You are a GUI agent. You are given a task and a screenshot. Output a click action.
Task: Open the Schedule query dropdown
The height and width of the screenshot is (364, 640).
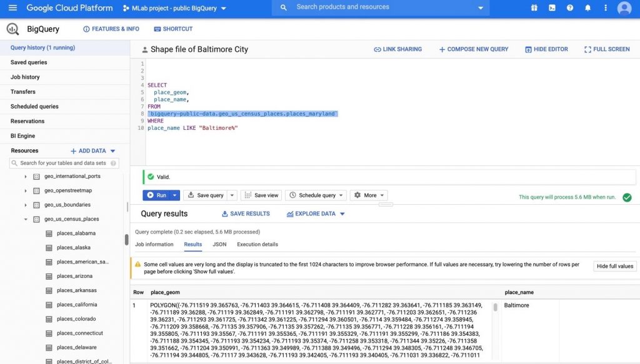tap(316, 195)
